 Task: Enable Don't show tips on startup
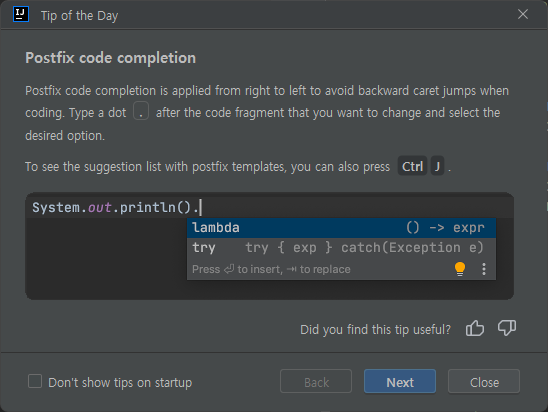point(35,381)
